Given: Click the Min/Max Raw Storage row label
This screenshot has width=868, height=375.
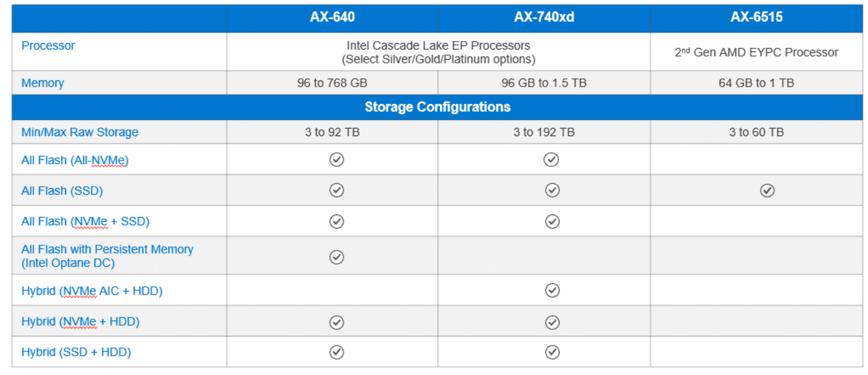Looking at the screenshot, I should [80, 132].
